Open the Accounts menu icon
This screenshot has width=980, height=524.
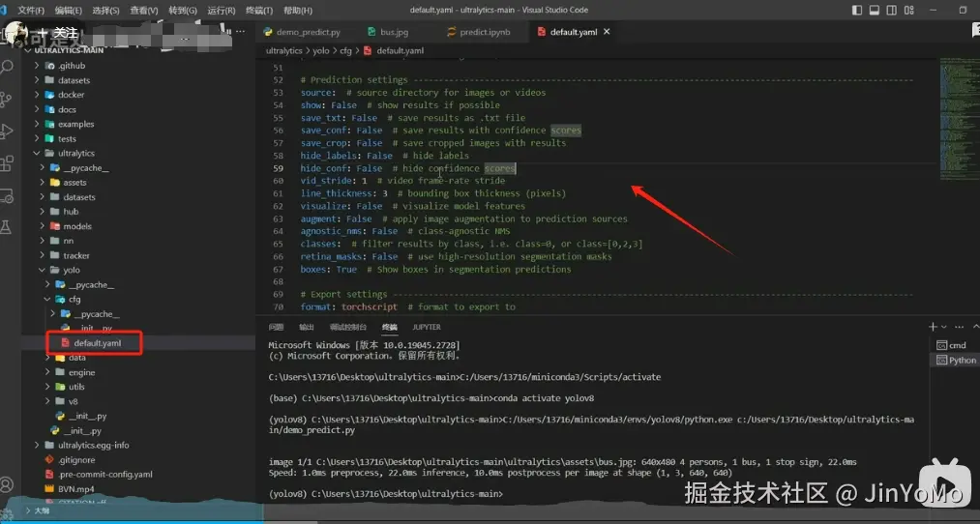6,484
